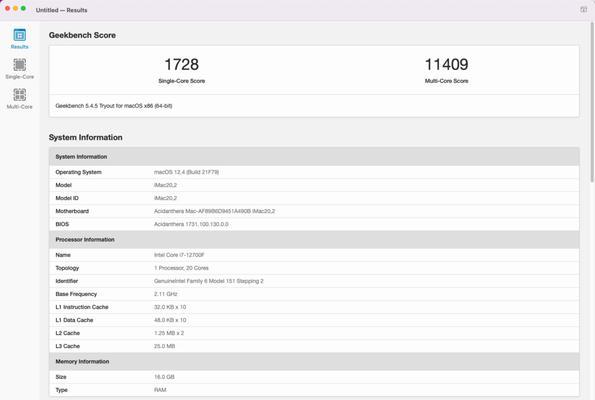Click the split-view icon in the title bar

point(583,9)
